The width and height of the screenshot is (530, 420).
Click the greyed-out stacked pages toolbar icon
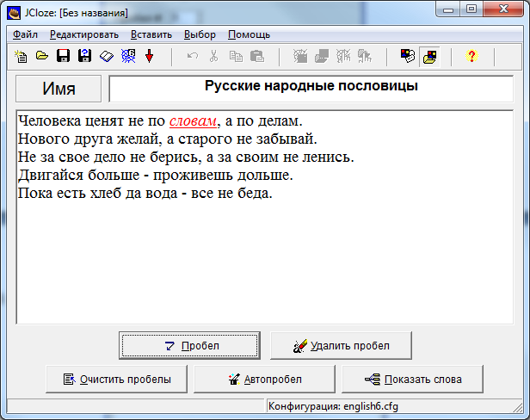(322, 56)
